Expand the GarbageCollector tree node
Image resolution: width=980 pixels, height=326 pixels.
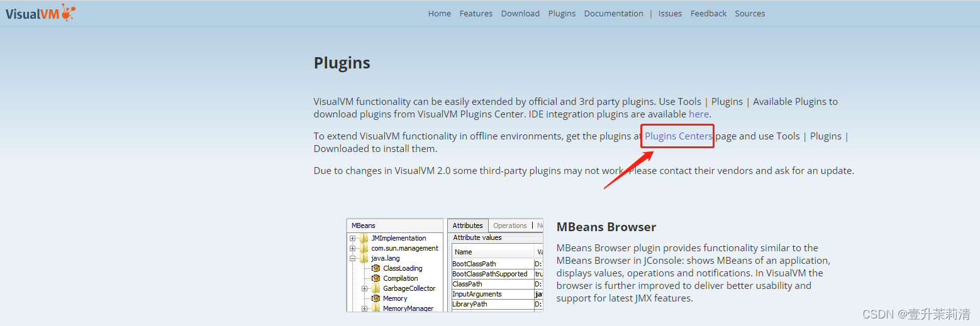[365, 289]
